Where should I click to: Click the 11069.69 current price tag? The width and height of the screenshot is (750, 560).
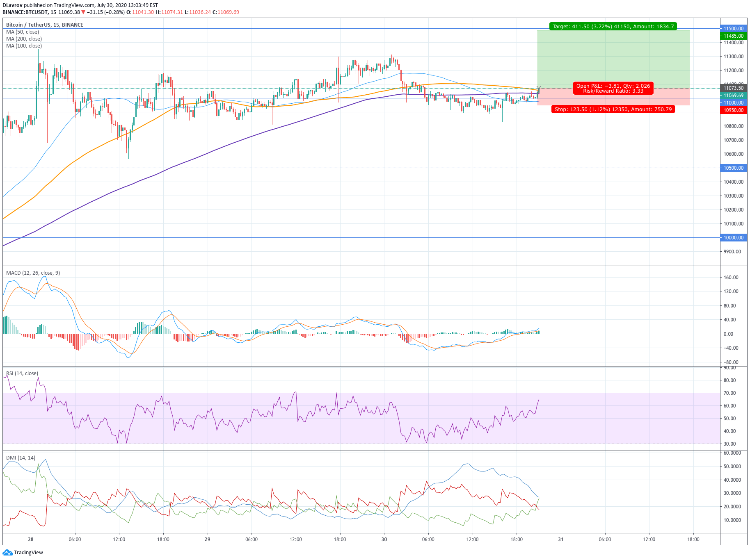click(x=734, y=96)
